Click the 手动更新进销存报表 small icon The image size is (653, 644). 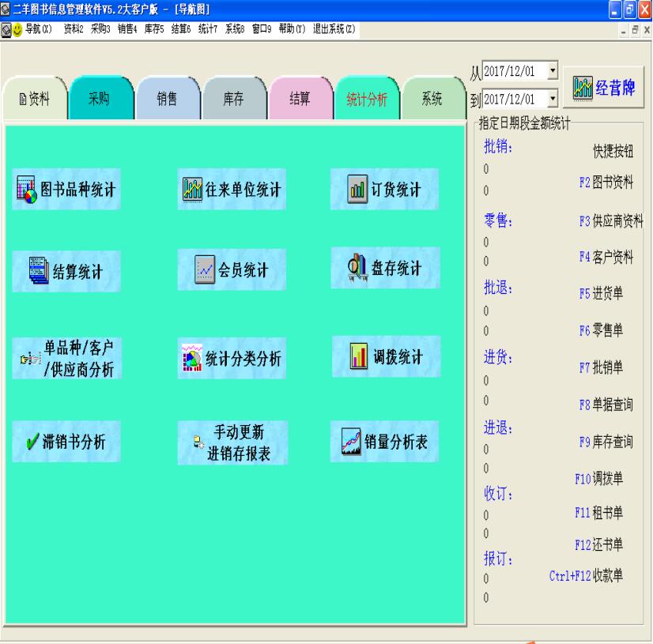pyautogui.click(x=198, y=441)
